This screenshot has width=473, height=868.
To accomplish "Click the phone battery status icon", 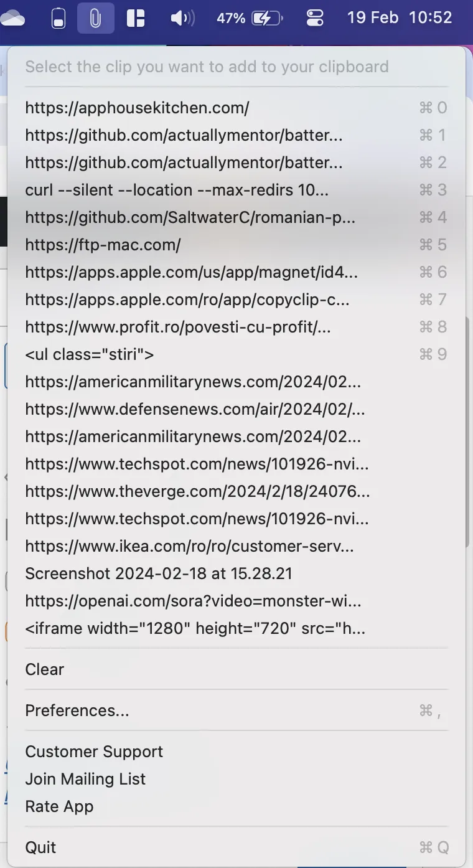I will click(58, 18).
